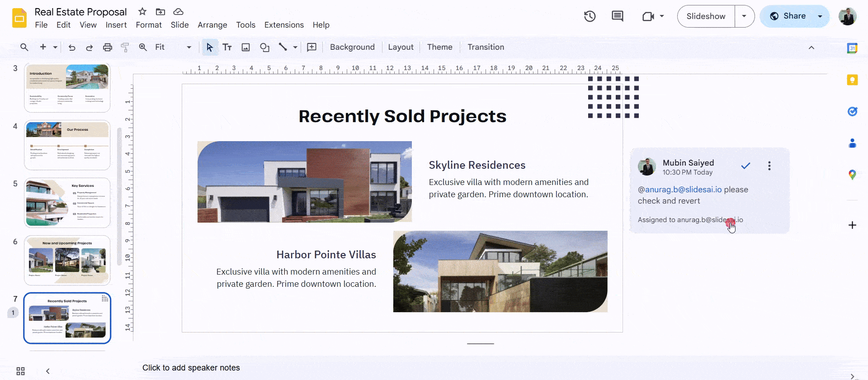Toggle grid view at bottom left

pyautogui.click(x=20, y=371)
